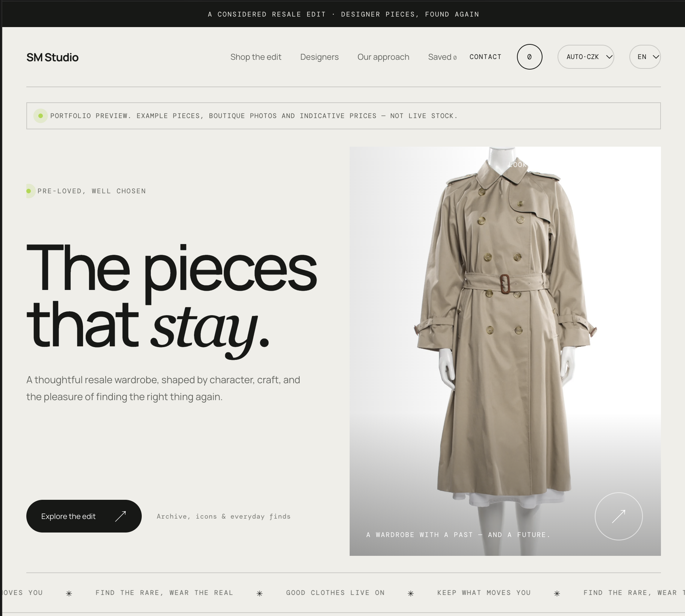Click the 'KEEP WHAT MOVES YOU' marquee text
The height and width of the screenshot is (616, 685).
point(484,593)
